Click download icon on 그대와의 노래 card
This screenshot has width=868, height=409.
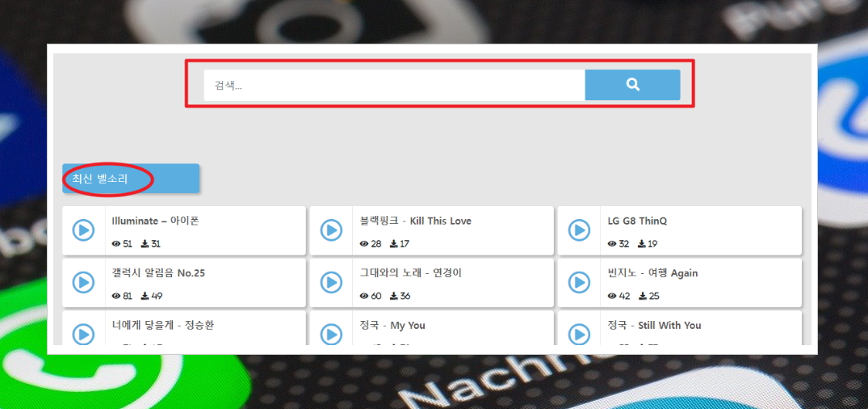pyautogui.click(x=393, y=296)
